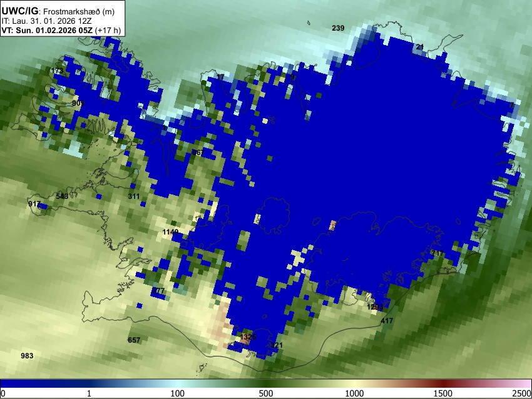Click the map value 867
The width and height of the screenshot is (532, 399).
click(198, 153)
